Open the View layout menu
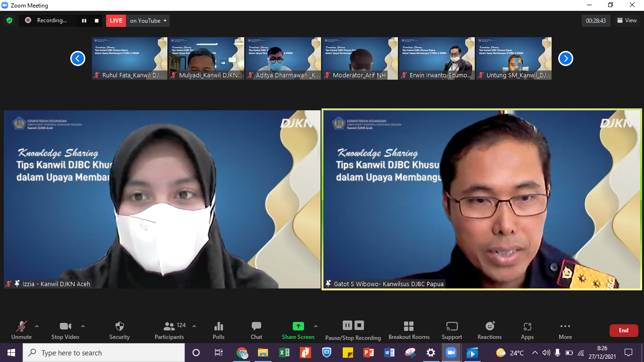Screen dimensions: 644x362 [627, 20]
